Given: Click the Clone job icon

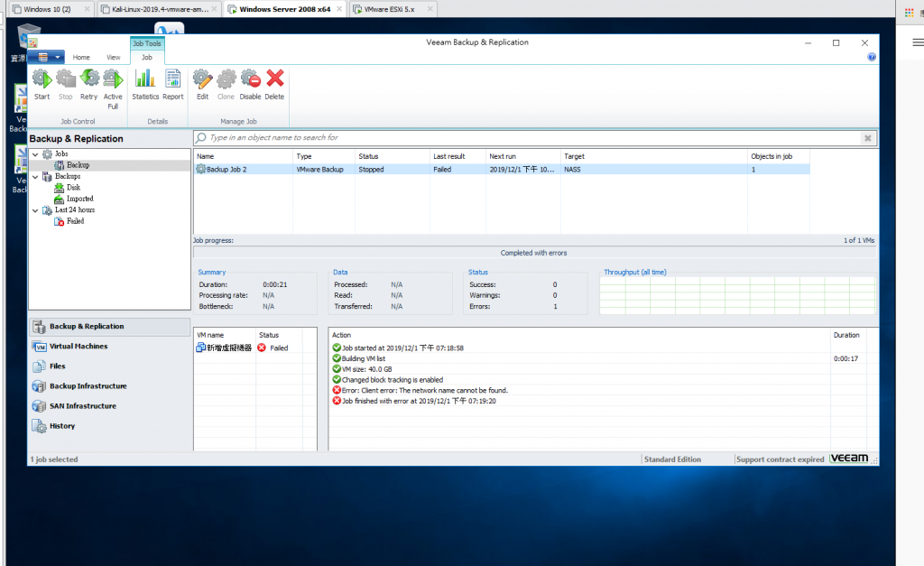Looking at the screenshot, I should point(226,84).
